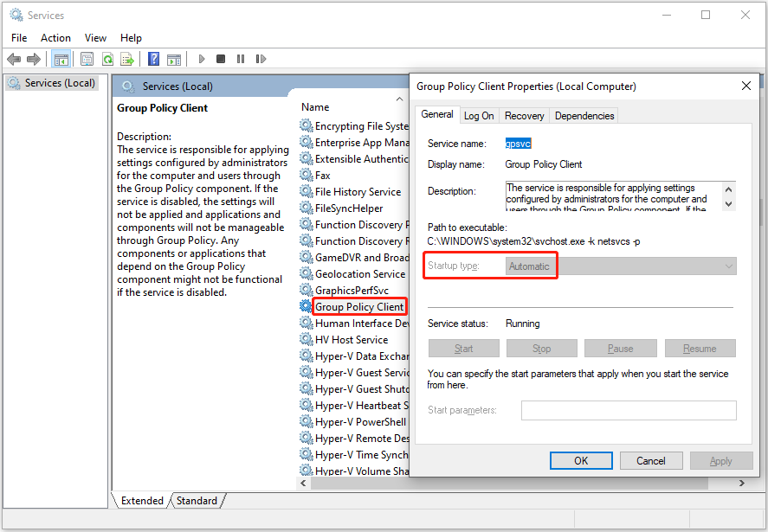Click the gear icon beside Fax service

click(x=307, y=175)
